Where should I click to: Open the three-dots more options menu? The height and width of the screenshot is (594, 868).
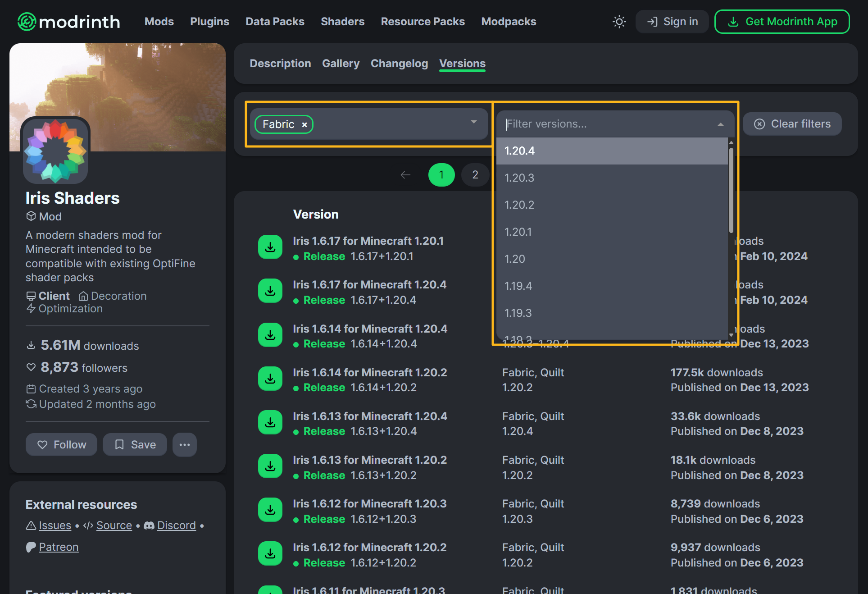(185, 445)
